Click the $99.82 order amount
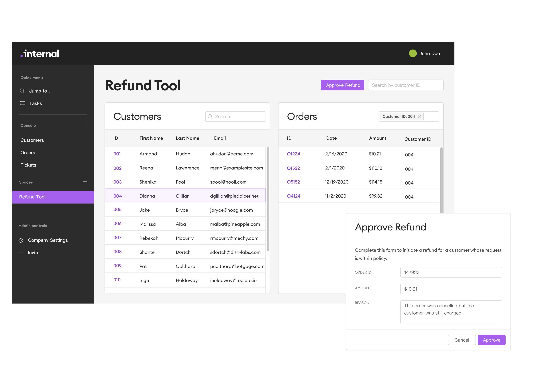Viewport: 534px width, 392px height. (x=376, y=196)
